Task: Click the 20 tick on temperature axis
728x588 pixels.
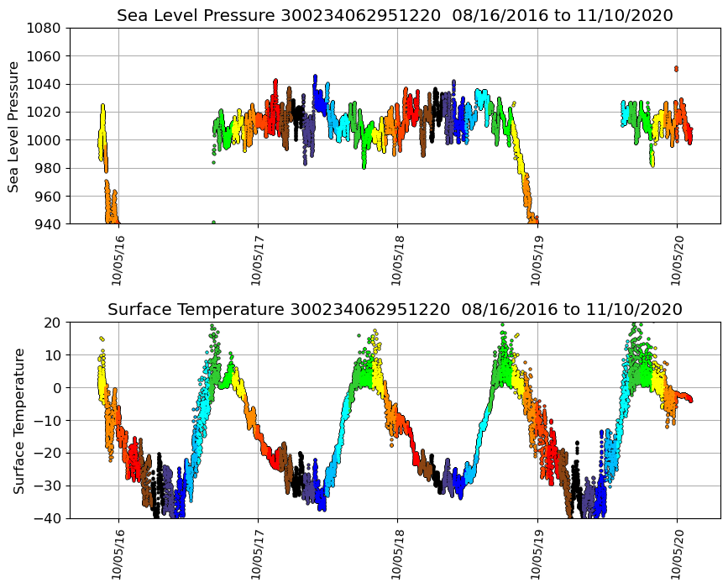Action: tap(51, 322)
